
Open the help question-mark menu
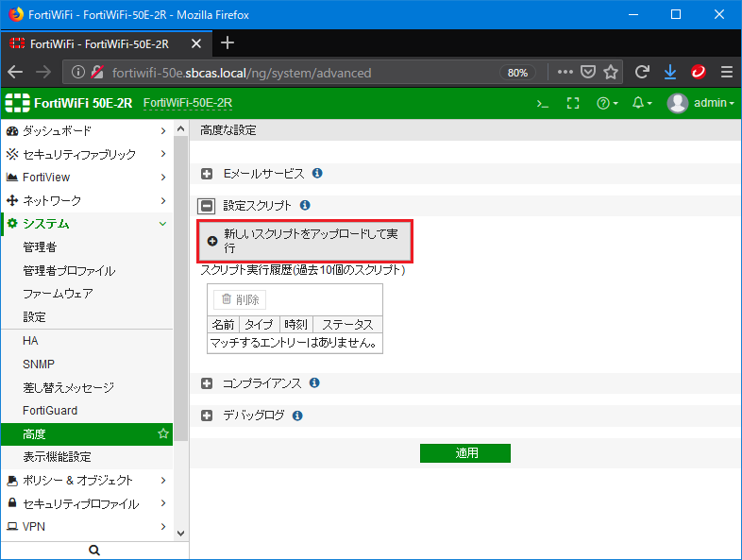[x=607, y=104]
